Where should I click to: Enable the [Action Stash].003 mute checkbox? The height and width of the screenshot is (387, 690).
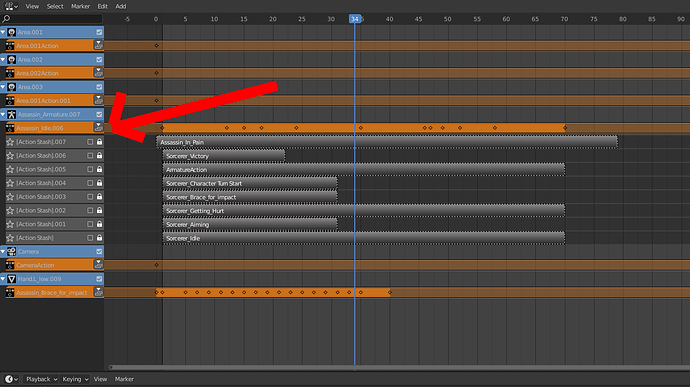(90, 196)
